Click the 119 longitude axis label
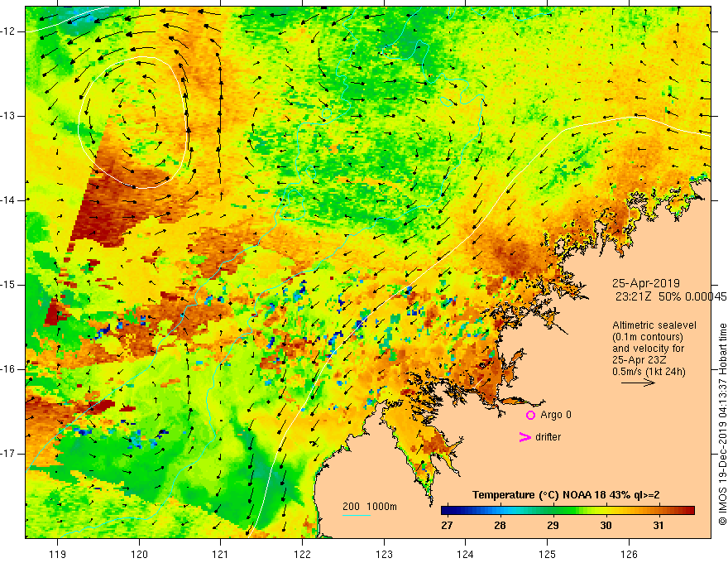 [57, 554]
